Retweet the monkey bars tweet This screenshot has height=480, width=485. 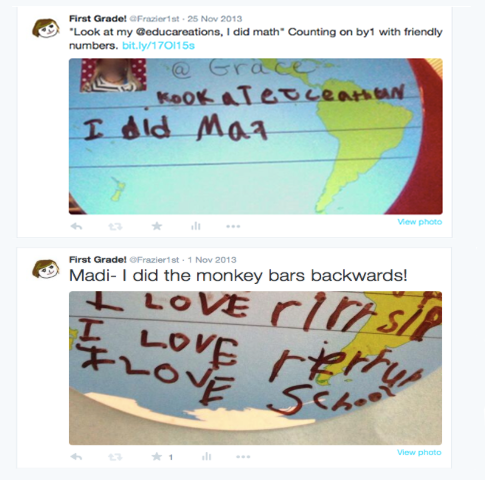pyautogui.click(x=115, y=457)
